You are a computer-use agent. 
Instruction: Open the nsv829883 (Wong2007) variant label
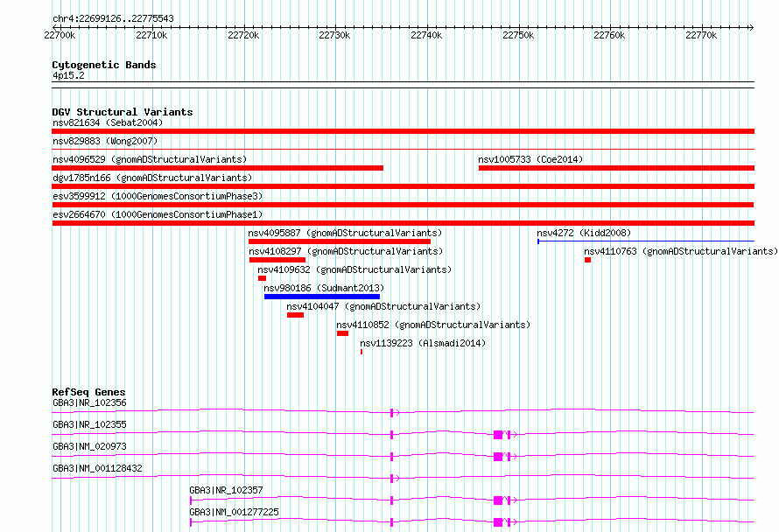click(105, 141)
